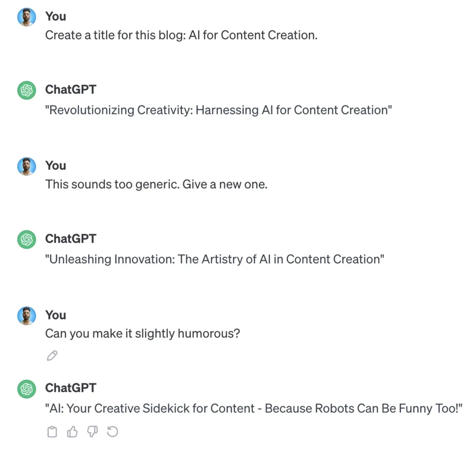Click the ChatGPT avatar beside the last reply
Screen dimensions: 476x449
click(x=26, y=389)
